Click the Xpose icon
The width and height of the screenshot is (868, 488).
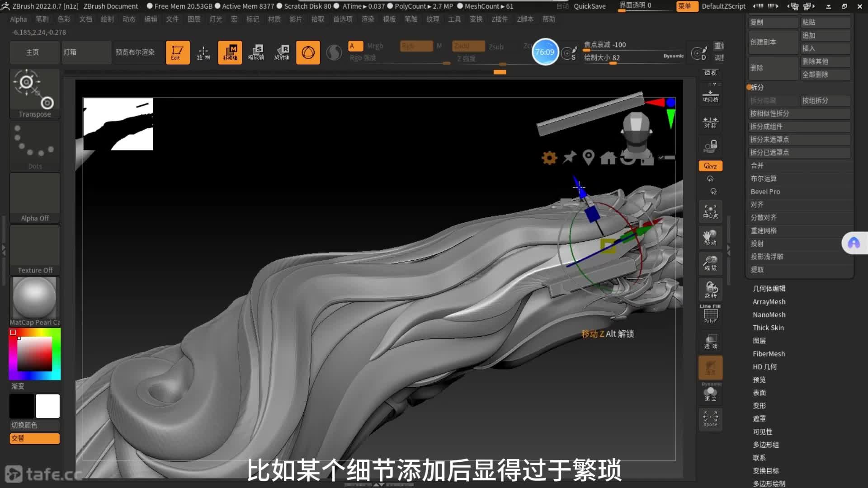point(710,419)
